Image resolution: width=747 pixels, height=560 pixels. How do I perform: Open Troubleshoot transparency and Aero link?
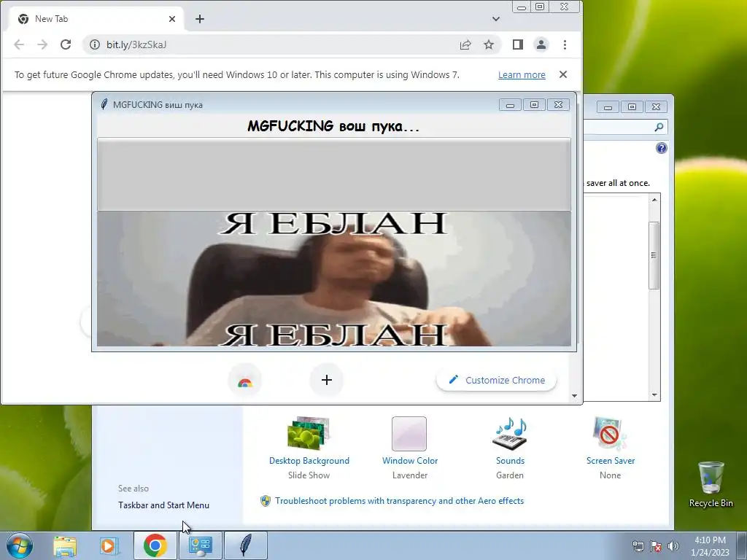pyautogui.click(x=399, y=501)
